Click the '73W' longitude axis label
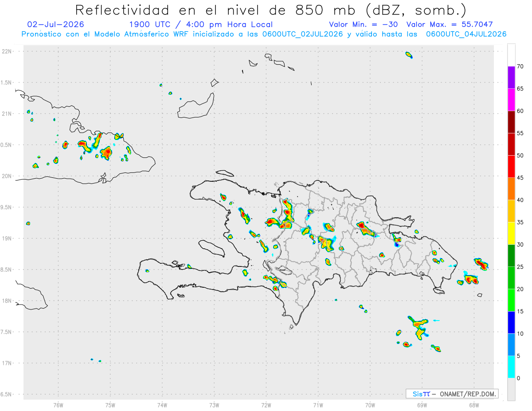Viewport: 532px width, 411px height. pyautogui.click(x=214, y=405)
